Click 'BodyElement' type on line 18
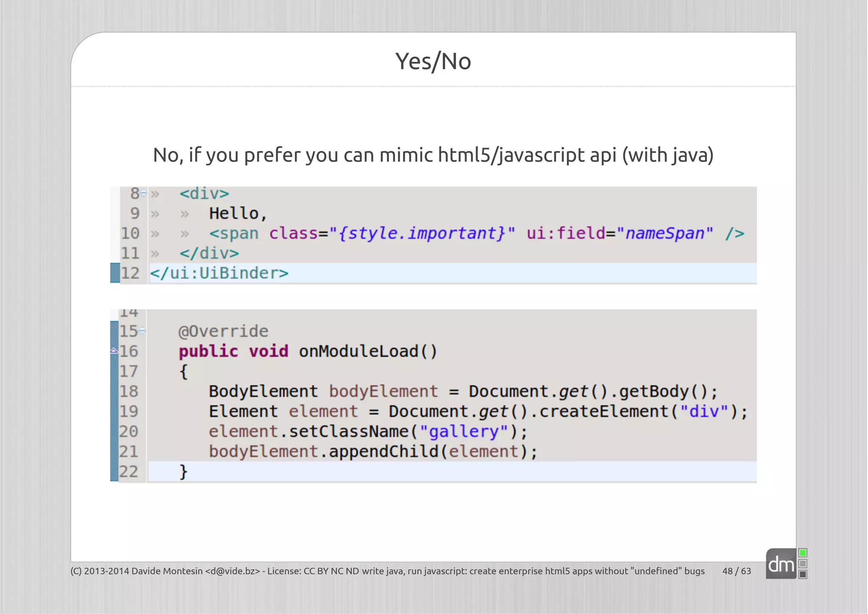This screenshot has height=614, width=868. coord(263,391)
